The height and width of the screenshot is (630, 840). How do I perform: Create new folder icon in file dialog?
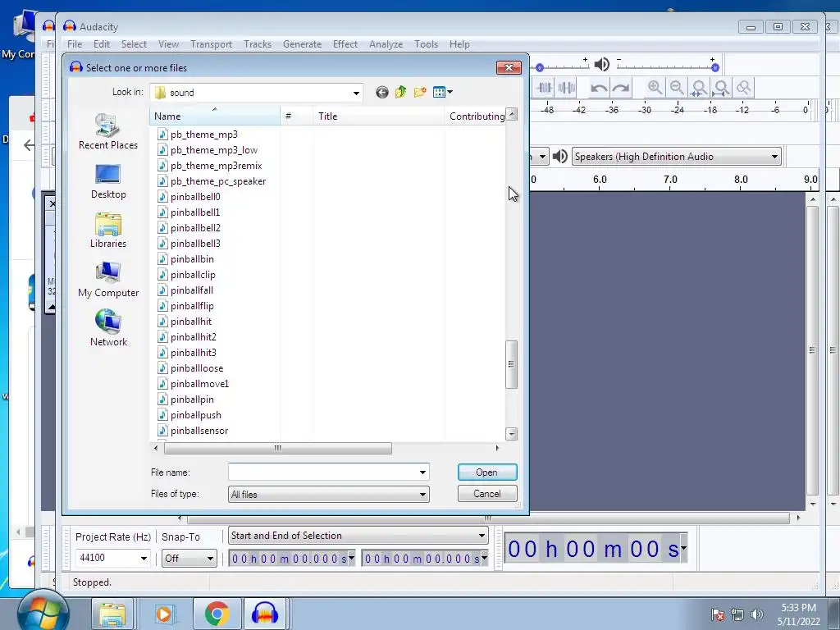(420, 92)
